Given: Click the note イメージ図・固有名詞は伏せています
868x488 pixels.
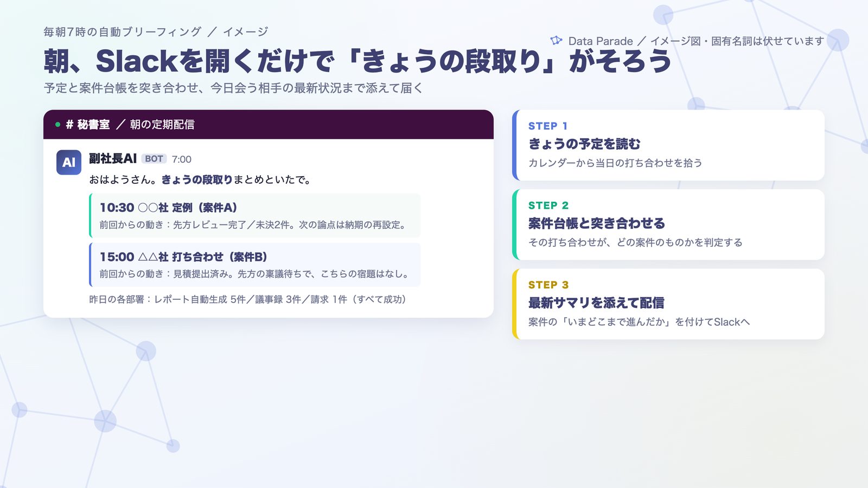Looking at the screenshot, I should click(x=737, y=41).
